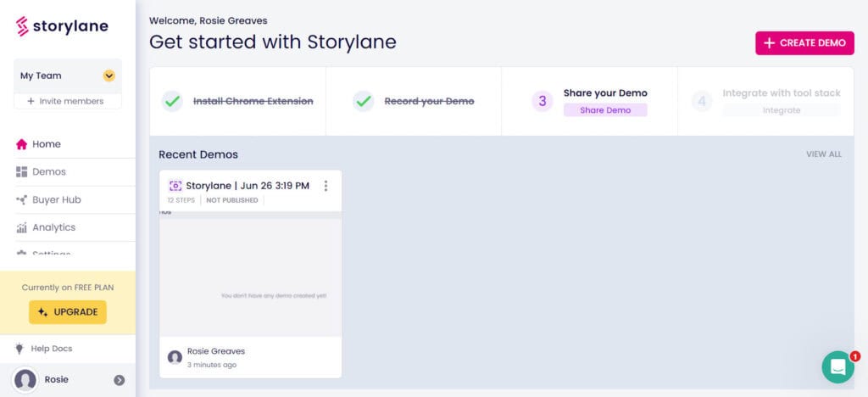Click Rosie Greaves avatar on demo card

click(x=175, y=357)
